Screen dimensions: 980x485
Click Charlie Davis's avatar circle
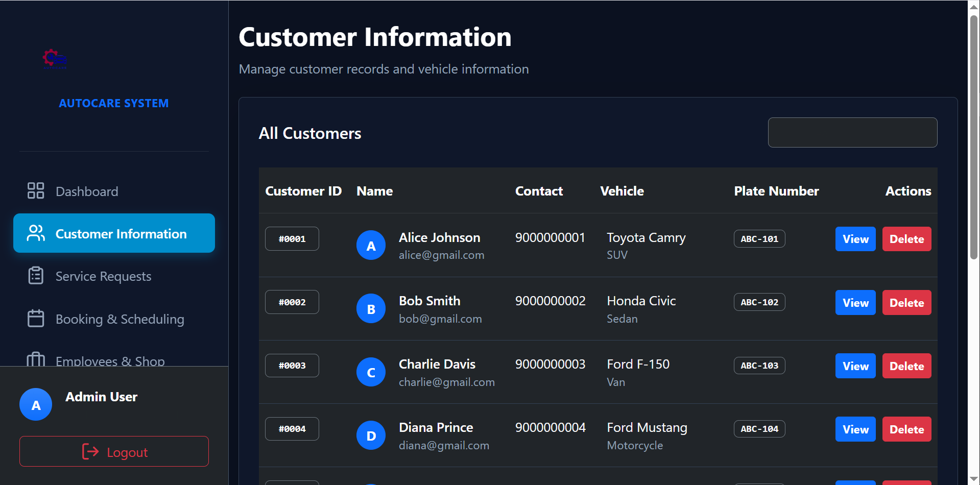[371, 372]
